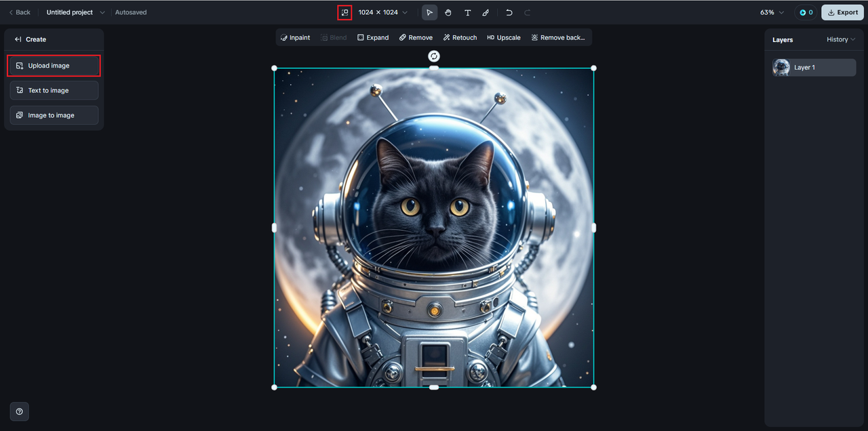868x431 pixels.
Task: Click the Autosaved status text
Action: 131,12
